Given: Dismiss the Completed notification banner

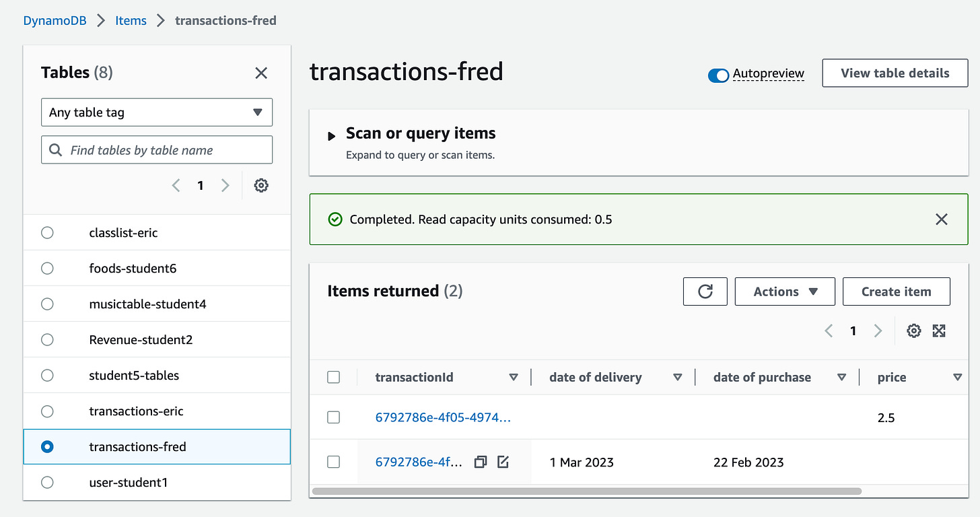Looking at the screenshot, I should [942, 219].
